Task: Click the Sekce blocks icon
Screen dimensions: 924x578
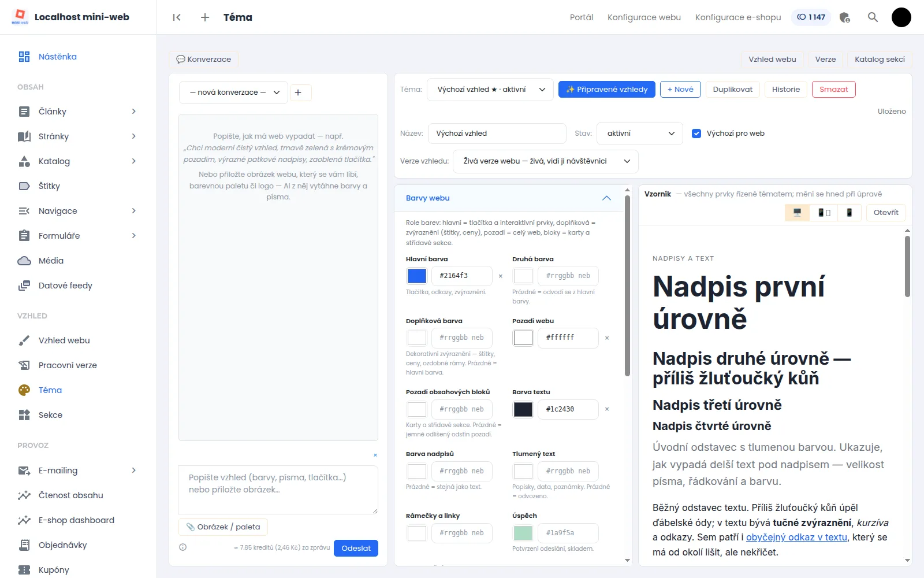Action: pyautogui.click(x=24, y=415)
